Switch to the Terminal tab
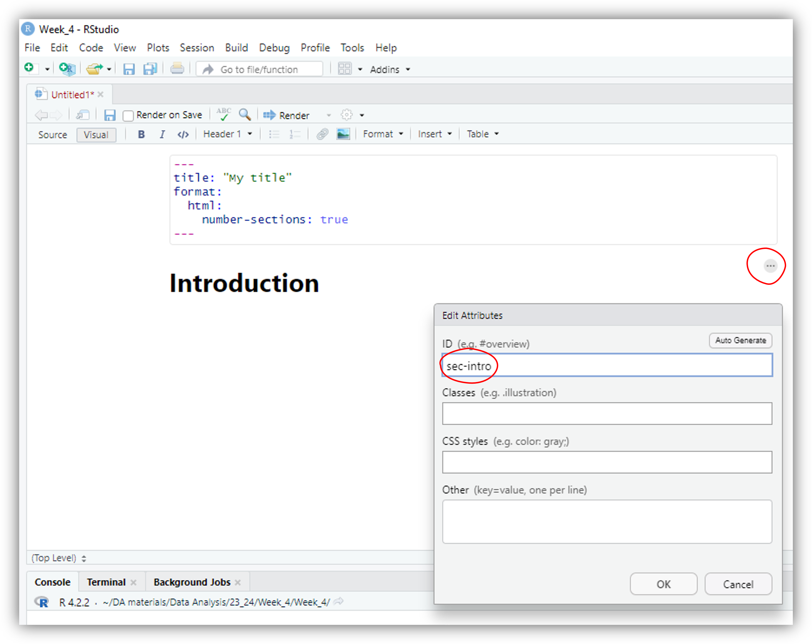This screenshot has height=644, width=812. (x=106, y=582)
